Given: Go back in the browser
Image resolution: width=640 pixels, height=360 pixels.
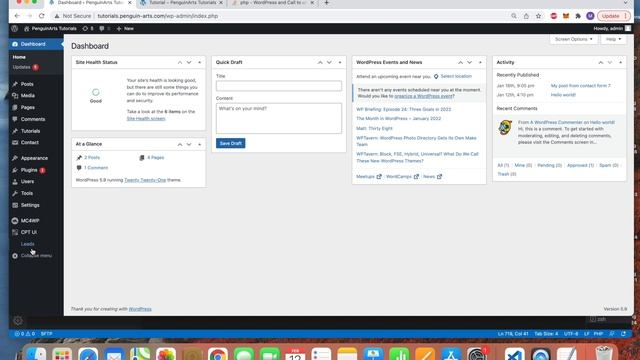Looking at the screenshot, I should coord(17,16).
